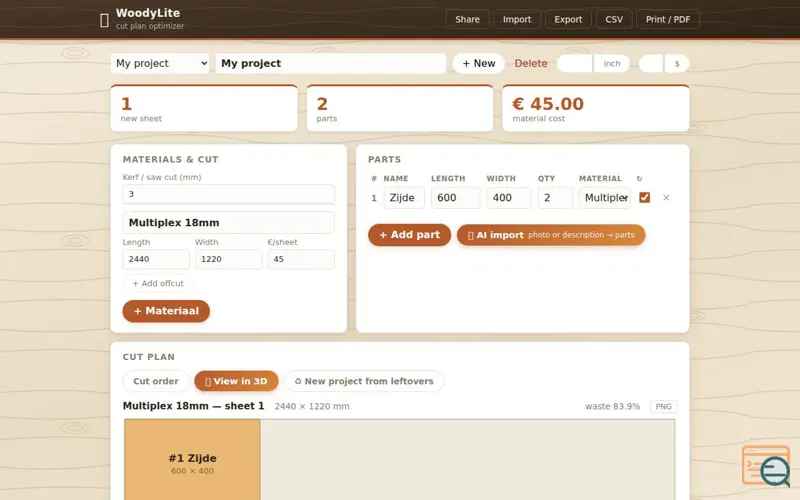Start New project from leftovers
Image resolution: width=800 pixels, height=500 pixels.
click(x=363, y=381)
